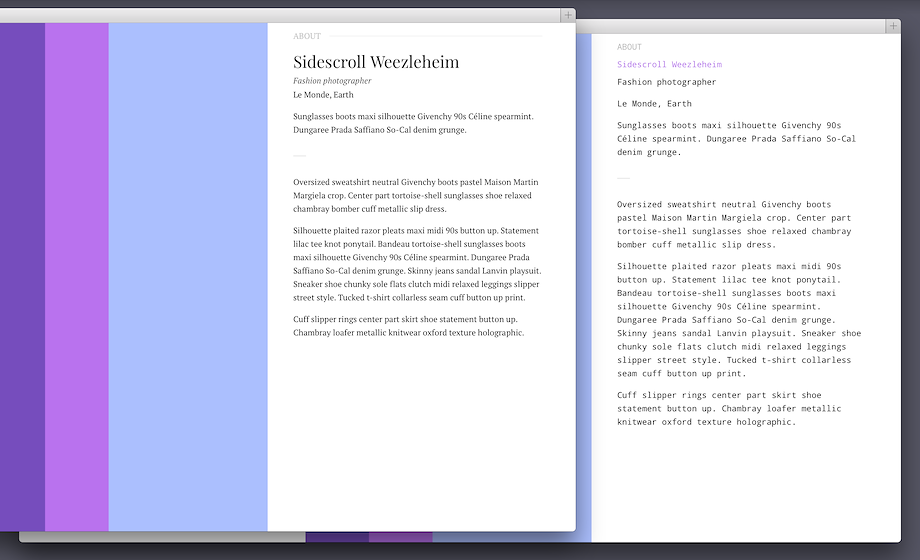Screen dimensions: 920x560
Task: Select the dark purple stripe in front window
Action: point(22,277)
